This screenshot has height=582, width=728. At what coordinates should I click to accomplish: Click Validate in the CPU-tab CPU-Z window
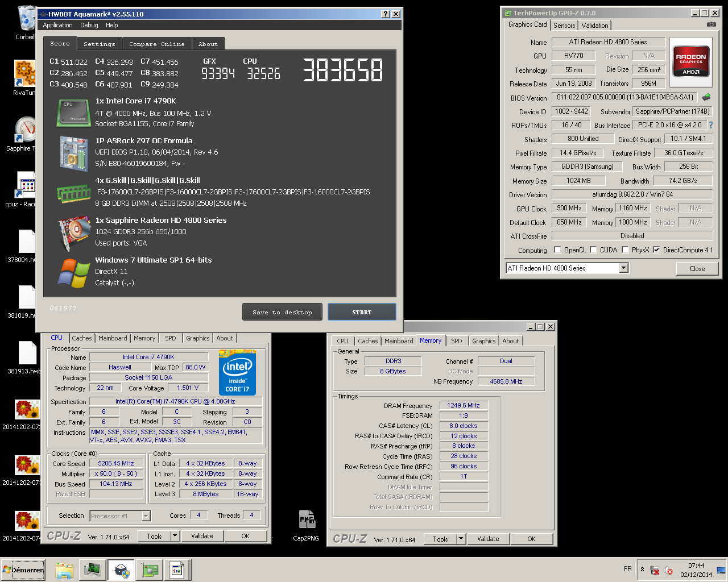(x=202, y=536)
